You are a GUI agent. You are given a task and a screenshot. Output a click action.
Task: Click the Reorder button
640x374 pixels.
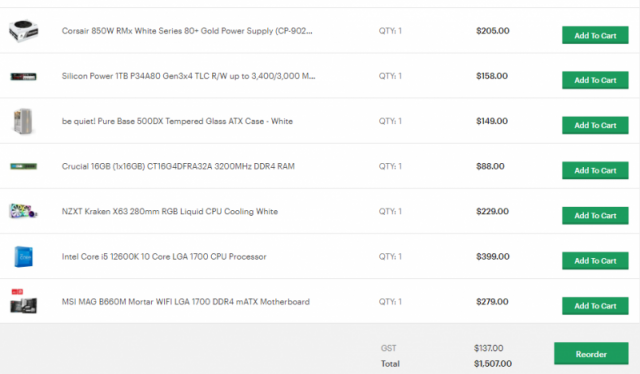click(x=591, y=354)
